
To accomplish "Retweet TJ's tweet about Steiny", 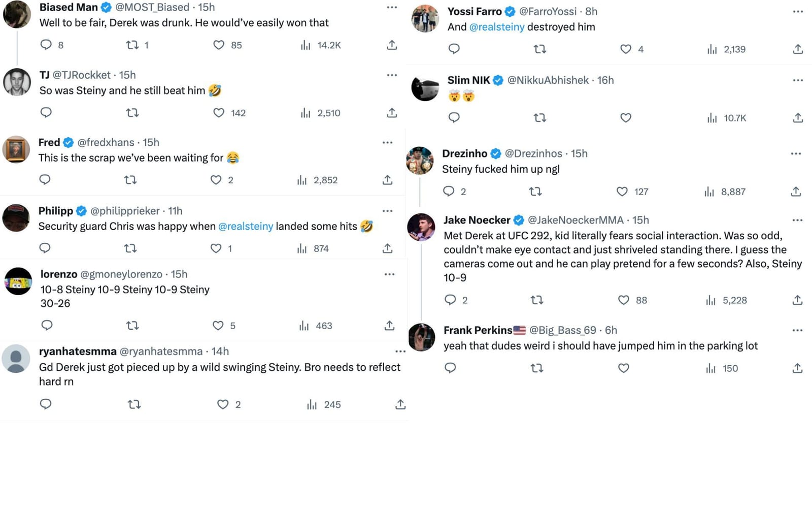I will tap(132, 113).
